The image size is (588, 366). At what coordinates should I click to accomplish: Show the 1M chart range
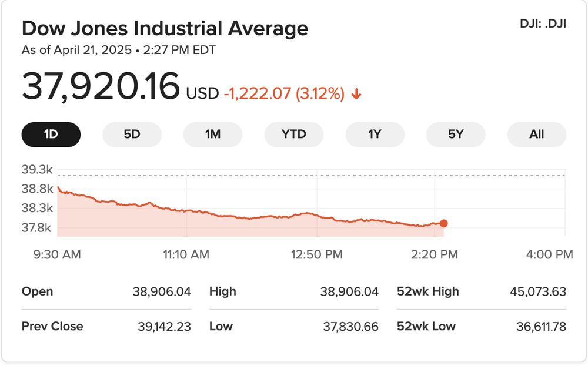213,135
